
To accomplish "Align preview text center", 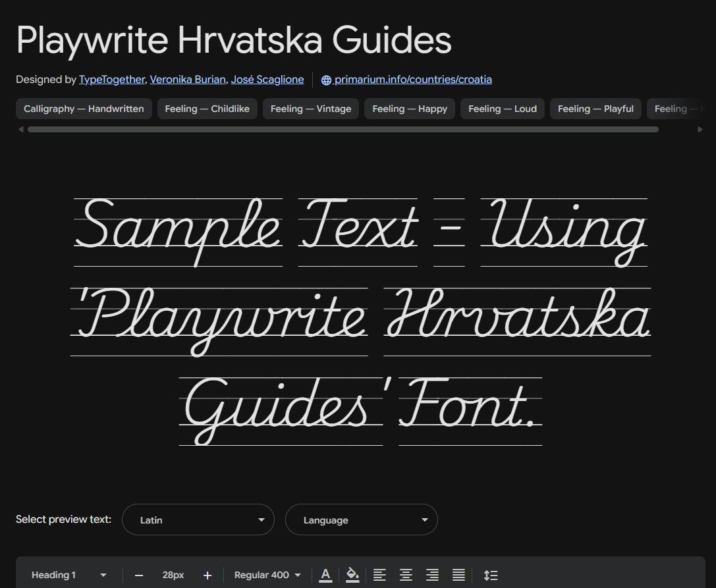I will pos(406,575).
